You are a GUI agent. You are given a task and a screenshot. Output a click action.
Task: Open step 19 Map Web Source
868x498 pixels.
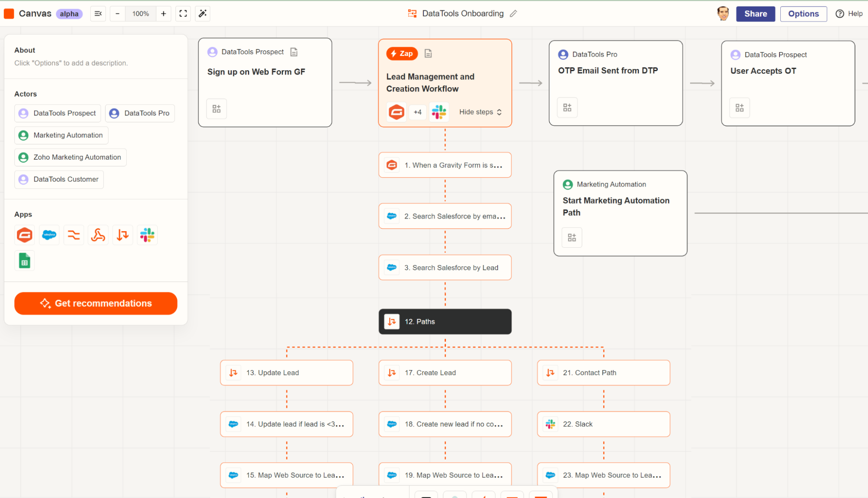point(445,475)
